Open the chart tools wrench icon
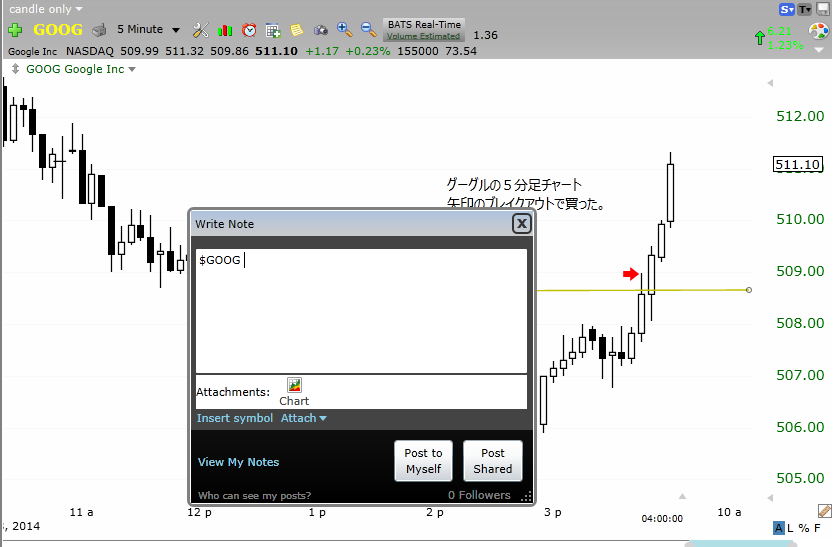The image size is (833, 547). pos(201,30)
